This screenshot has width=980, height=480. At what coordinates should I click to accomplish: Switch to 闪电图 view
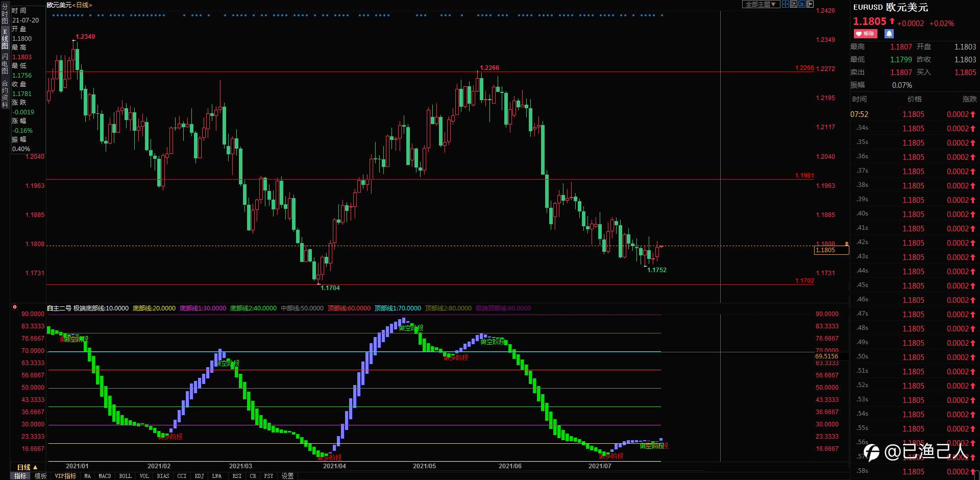pos(5,64)
